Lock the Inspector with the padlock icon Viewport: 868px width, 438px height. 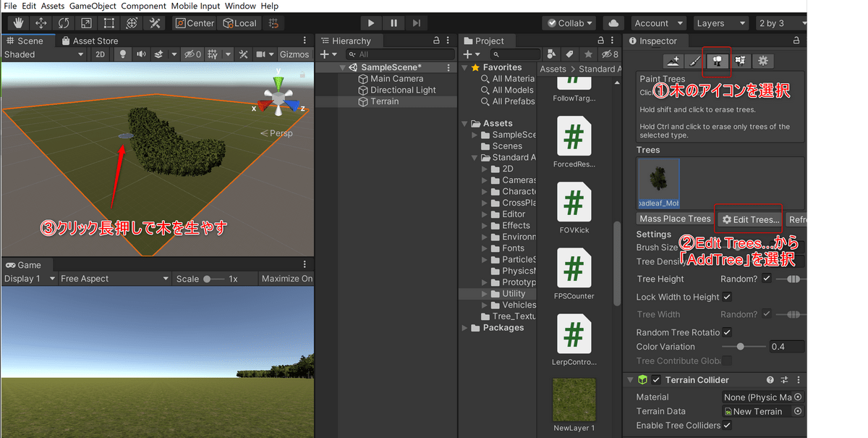coord(796,41)
